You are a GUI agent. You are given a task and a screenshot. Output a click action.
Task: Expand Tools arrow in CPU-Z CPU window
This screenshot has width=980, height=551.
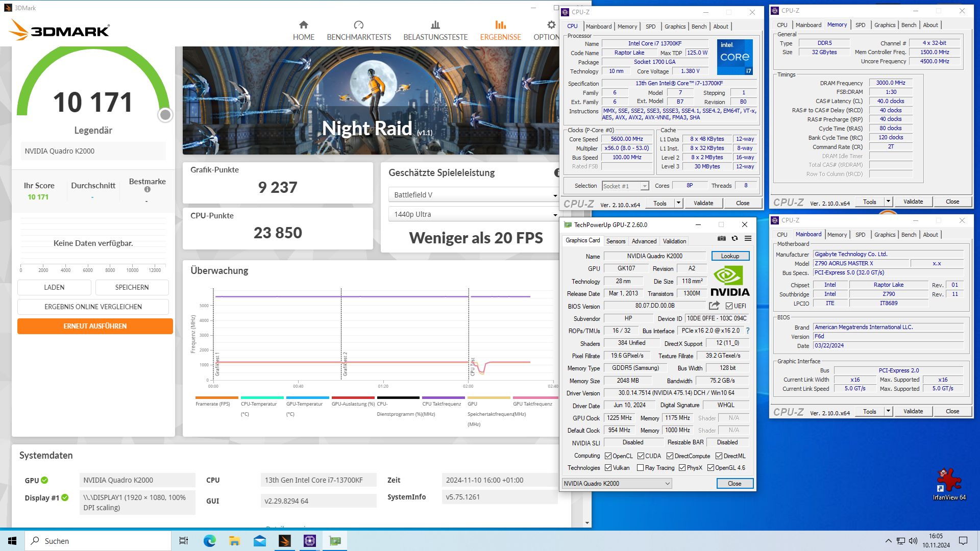[x=678, y=203]
